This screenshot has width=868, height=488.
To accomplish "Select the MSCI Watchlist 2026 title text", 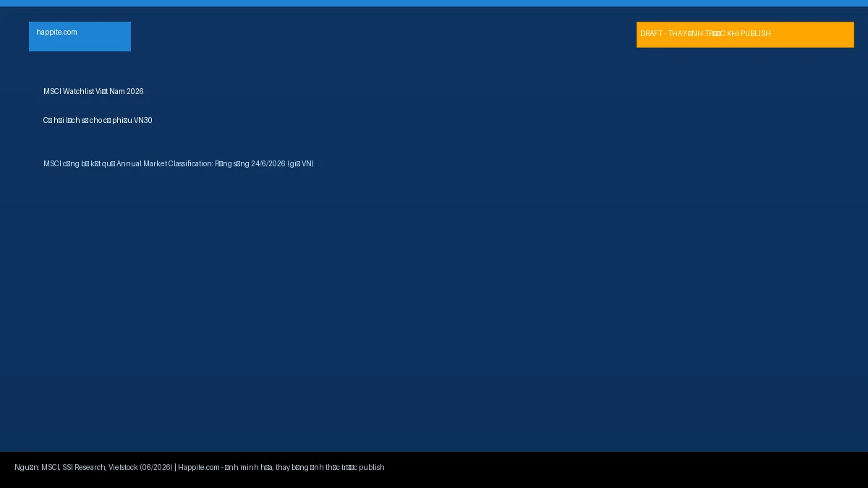I will [x=93, y=92].
